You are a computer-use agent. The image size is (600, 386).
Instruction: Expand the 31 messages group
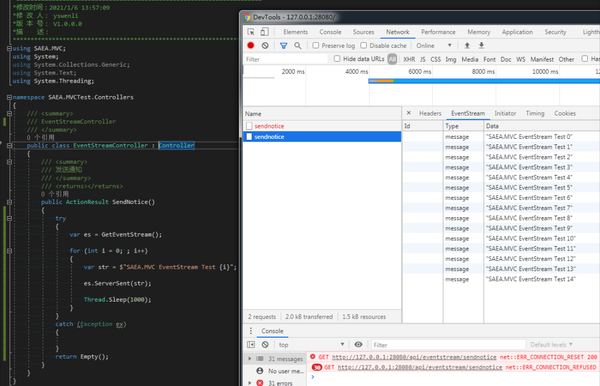[x=250, y=358]
